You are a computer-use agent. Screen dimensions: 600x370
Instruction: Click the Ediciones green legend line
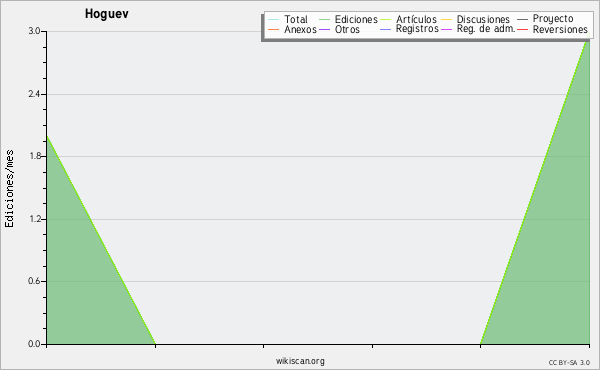point(324,20)
